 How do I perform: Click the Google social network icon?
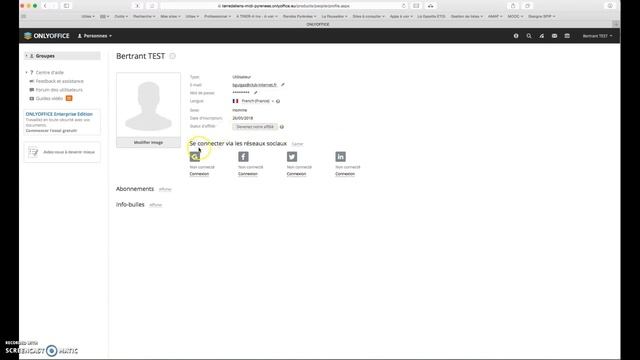tap(195, 157)
